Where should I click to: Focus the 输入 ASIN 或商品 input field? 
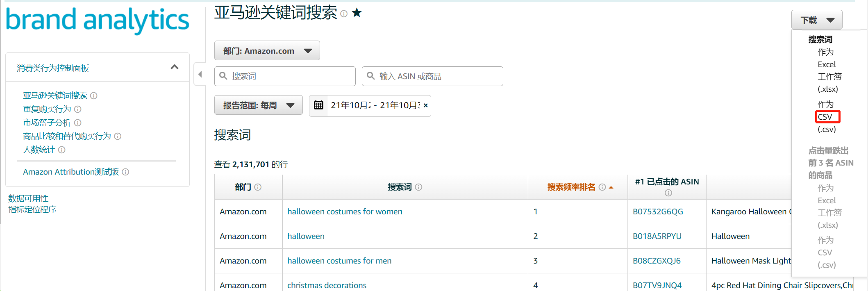[432, 76]
